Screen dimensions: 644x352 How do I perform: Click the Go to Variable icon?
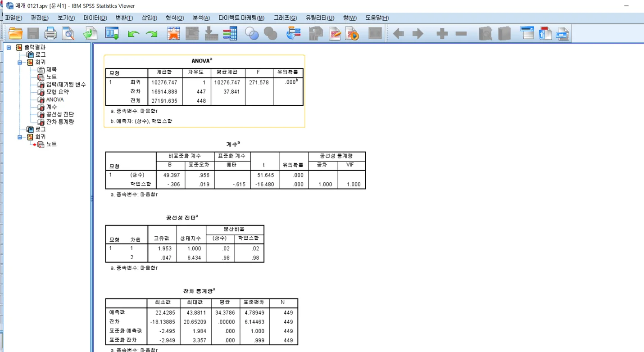pyautogui.click(x=211, y=33)
